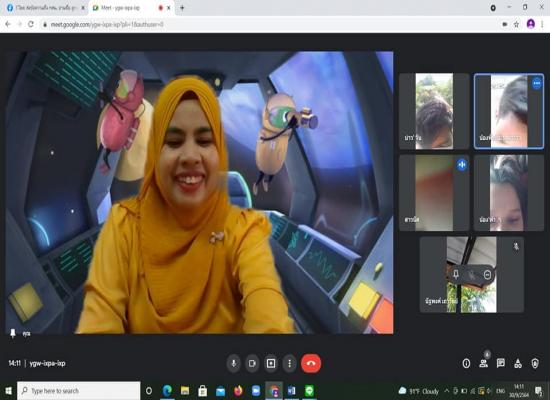550x400 pixels.
Task: Expand the system tray hidden icons chevron
Action: coord(447,391)
